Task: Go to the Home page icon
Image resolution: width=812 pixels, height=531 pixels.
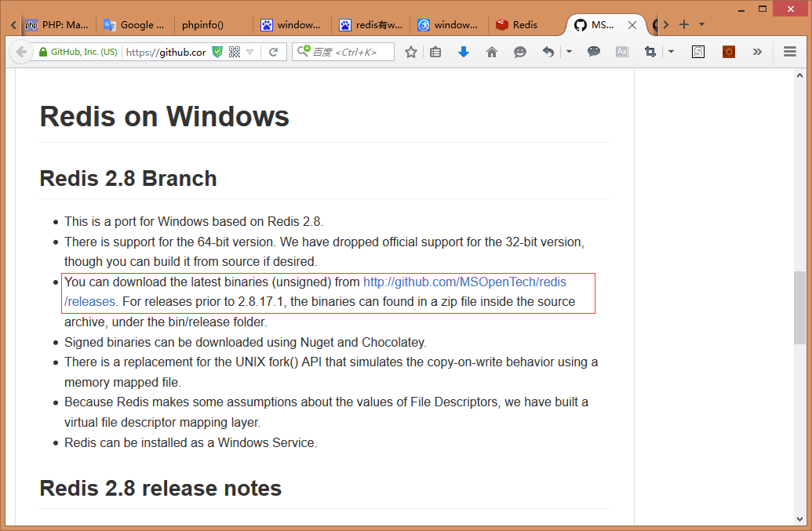Action: pos(492,52)
